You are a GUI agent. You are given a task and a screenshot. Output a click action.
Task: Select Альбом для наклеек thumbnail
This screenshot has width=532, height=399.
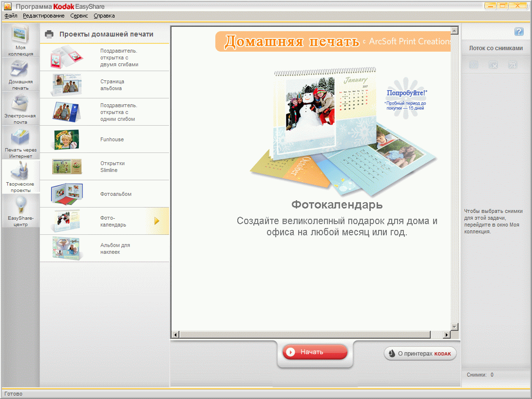point(66,248)
